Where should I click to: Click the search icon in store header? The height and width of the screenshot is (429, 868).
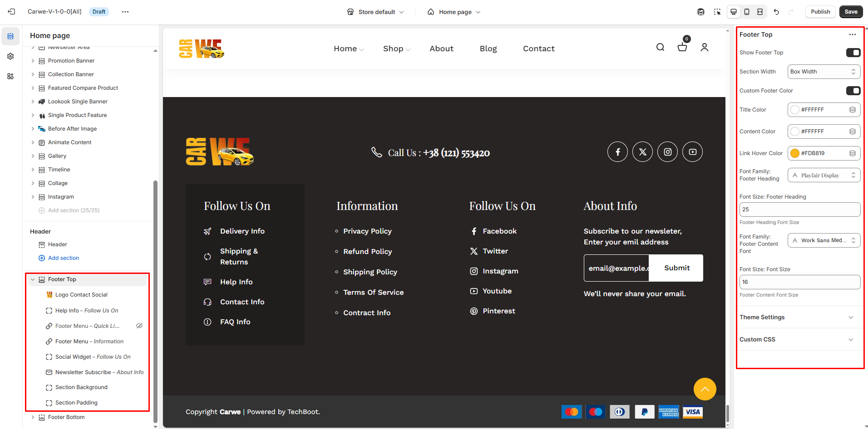coord(660,47)
